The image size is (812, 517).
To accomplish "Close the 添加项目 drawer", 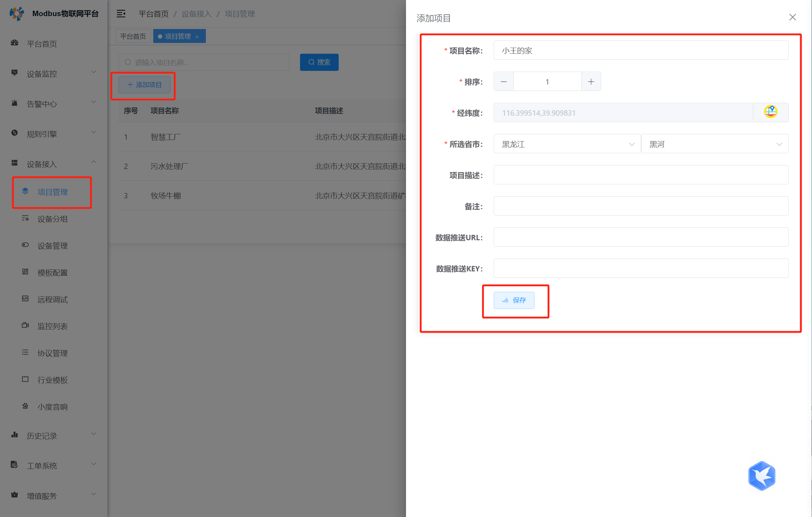I will (792, 17).
